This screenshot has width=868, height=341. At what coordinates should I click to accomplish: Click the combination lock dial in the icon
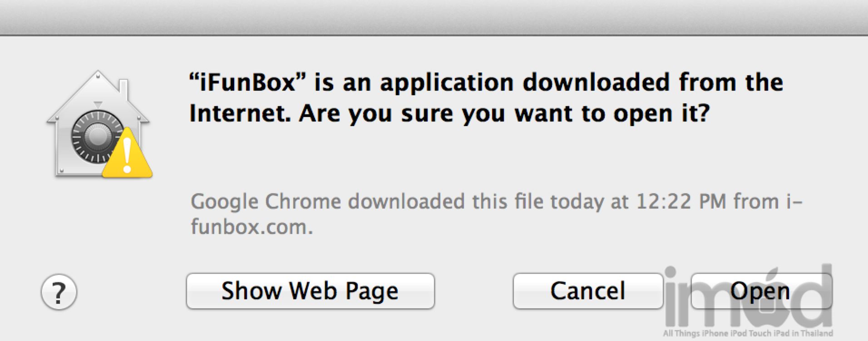point(95,136)
